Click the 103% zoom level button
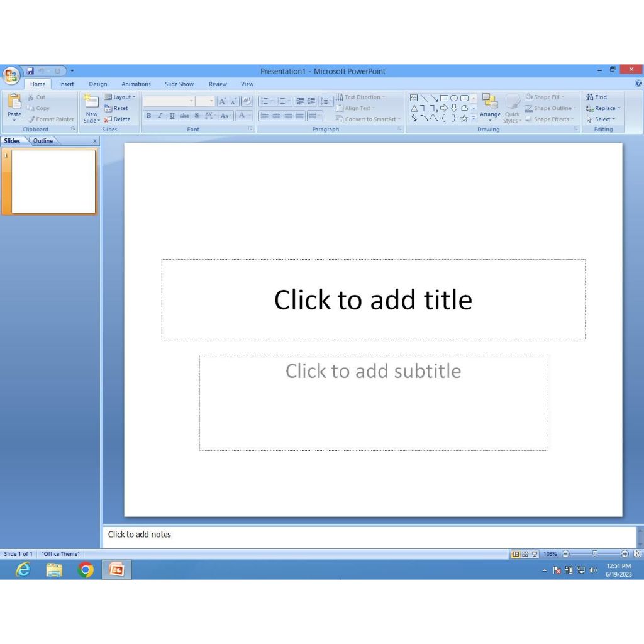 550,553
